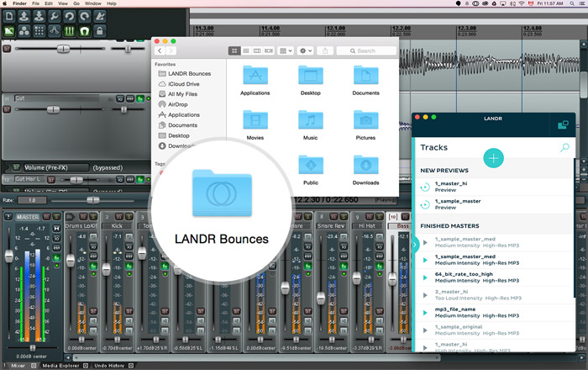Screen dimensions: 588x370
Task: Open FX on the MASTER channel
Action: 56,258
